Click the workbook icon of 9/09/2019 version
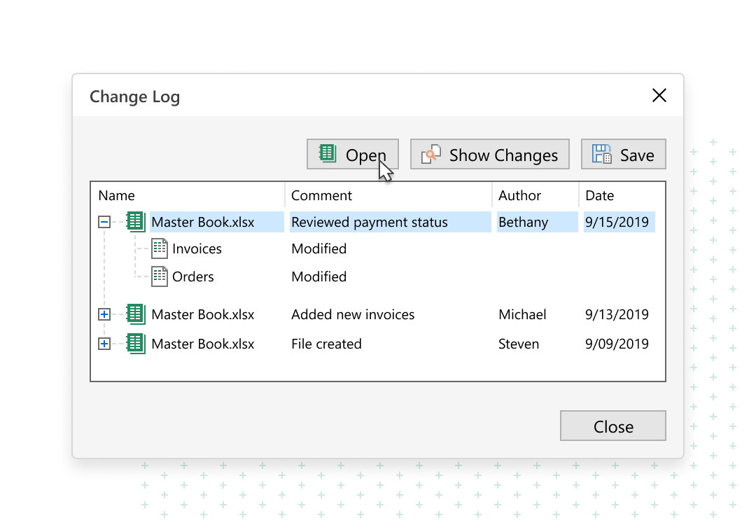The image size is (756, 532). [136, 344]
